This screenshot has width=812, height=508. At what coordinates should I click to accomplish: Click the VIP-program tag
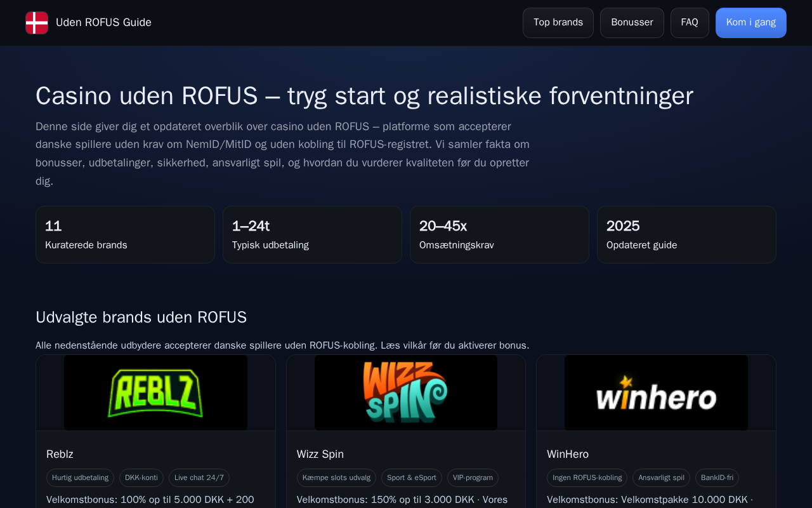tap(473, 478)
